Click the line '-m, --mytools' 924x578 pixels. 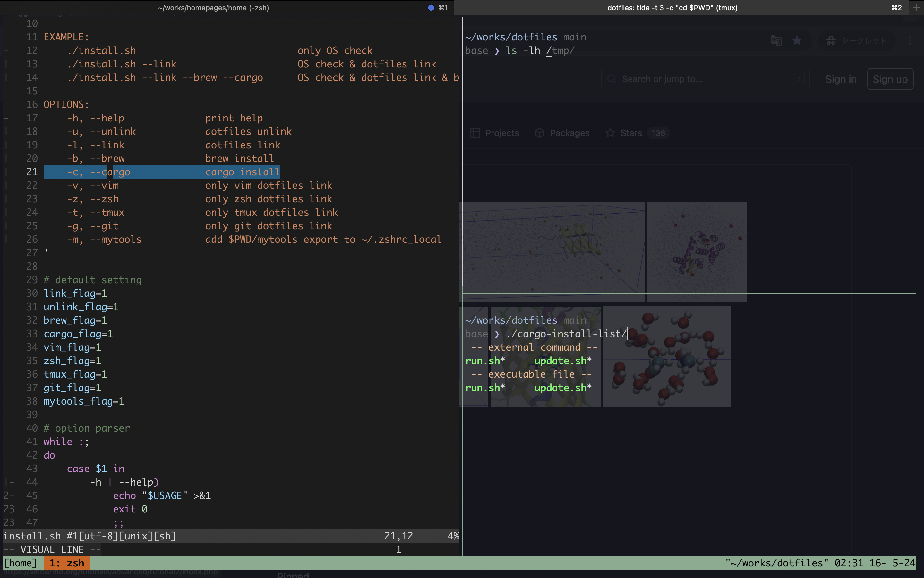(254, 239)
